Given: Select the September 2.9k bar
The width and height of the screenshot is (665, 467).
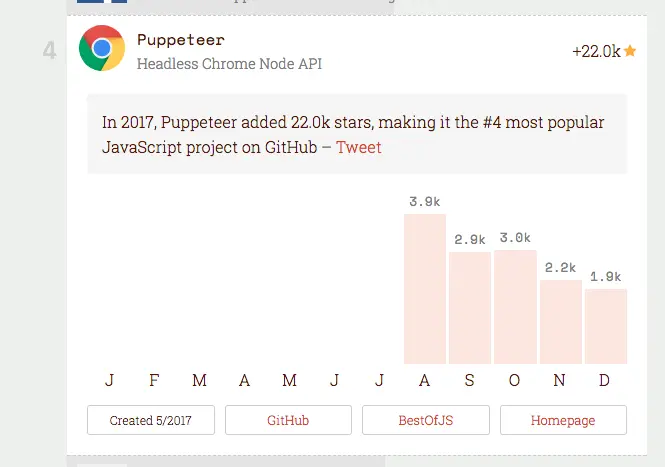Looking at the screenshot, I should 470,308.
